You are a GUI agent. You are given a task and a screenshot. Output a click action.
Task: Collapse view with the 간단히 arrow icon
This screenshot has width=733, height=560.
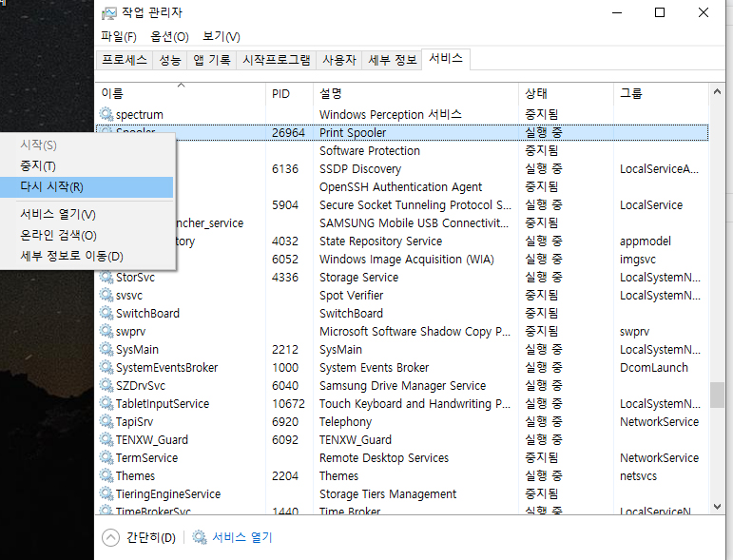click(111, 537)
